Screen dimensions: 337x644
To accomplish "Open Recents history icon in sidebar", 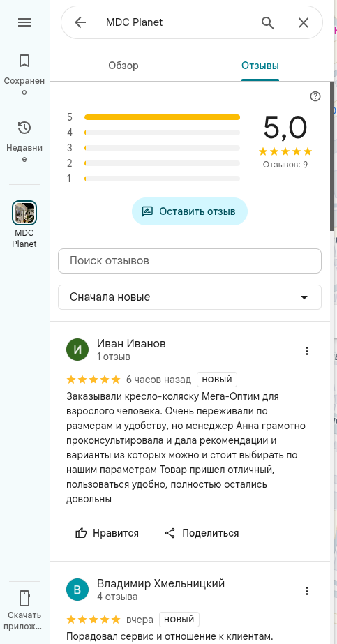I will coord(24,128).
